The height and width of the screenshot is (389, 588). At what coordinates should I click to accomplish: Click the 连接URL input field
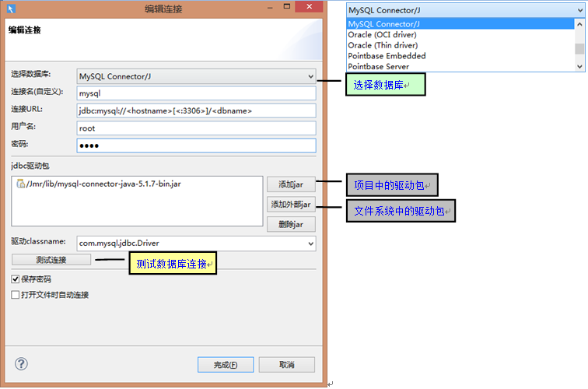(x=196, y=110)
